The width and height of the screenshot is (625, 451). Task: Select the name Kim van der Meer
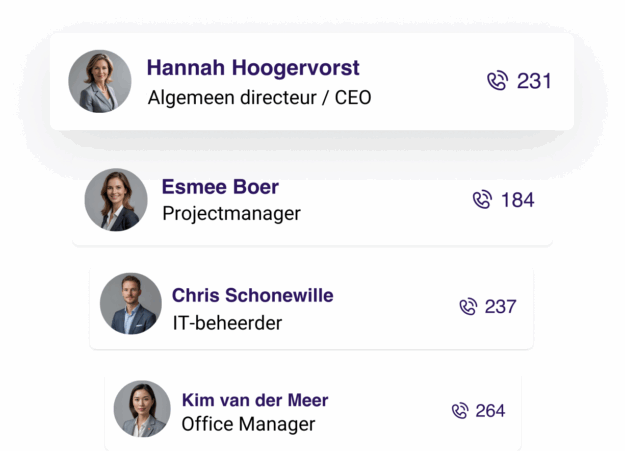click(255, 400)
